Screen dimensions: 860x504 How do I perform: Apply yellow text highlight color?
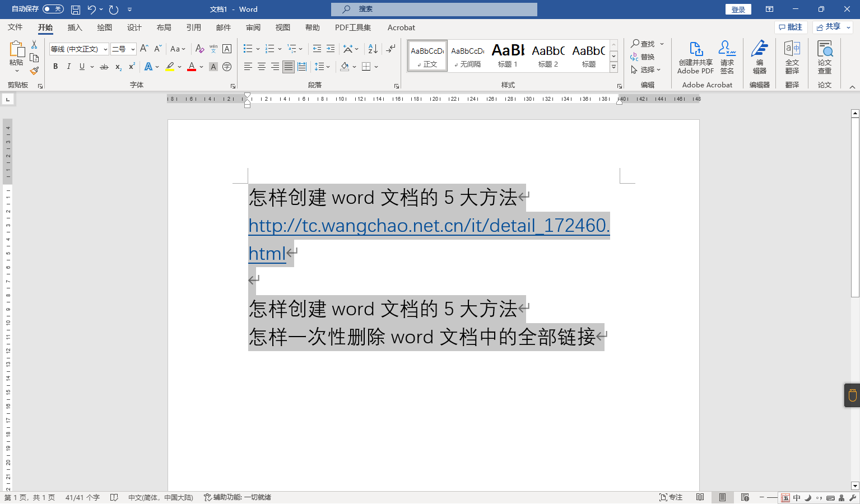170,67
